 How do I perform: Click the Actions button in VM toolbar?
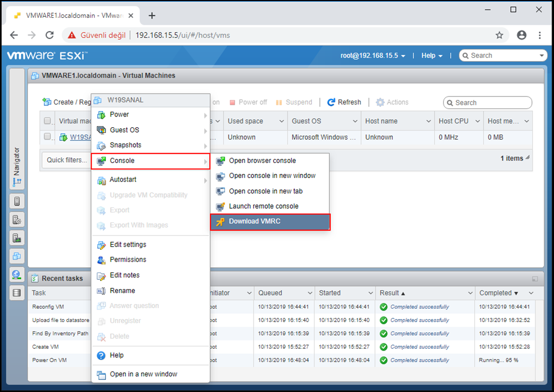coord(392,102)
